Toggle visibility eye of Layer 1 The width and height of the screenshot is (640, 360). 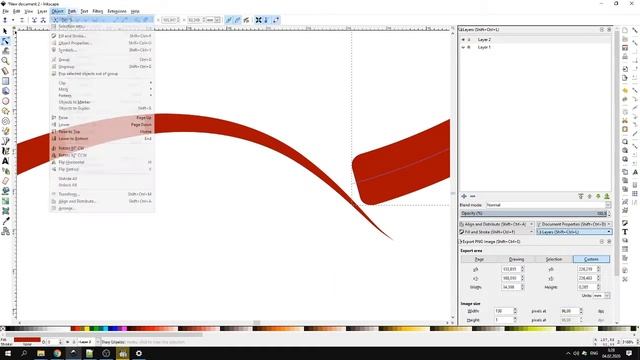coord(463,47)
